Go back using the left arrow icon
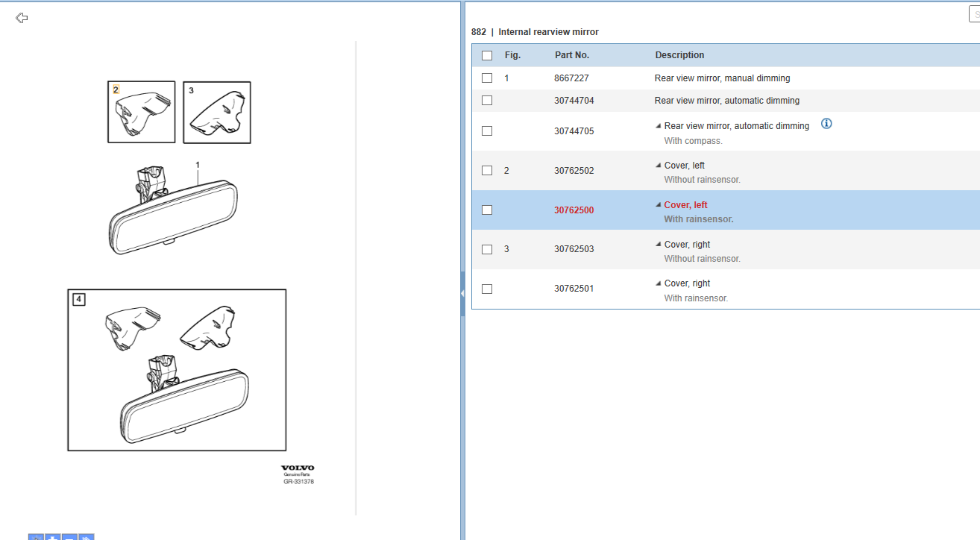This screenshot has height=540, width=980. point(22,18)
